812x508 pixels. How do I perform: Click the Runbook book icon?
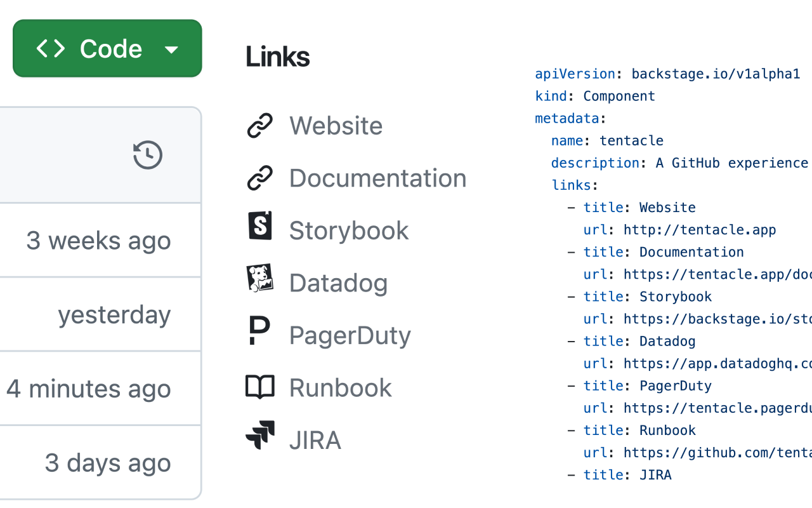[x=260, y=387]
